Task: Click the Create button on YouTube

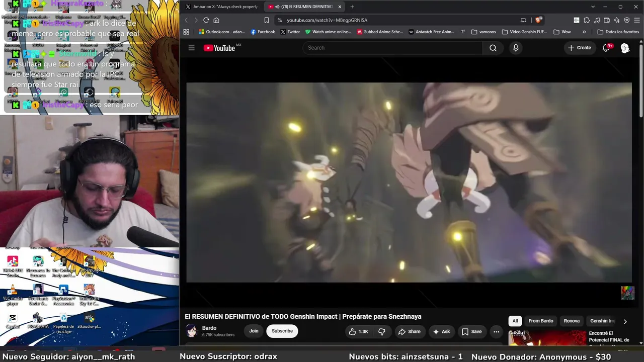Action: 579,48
